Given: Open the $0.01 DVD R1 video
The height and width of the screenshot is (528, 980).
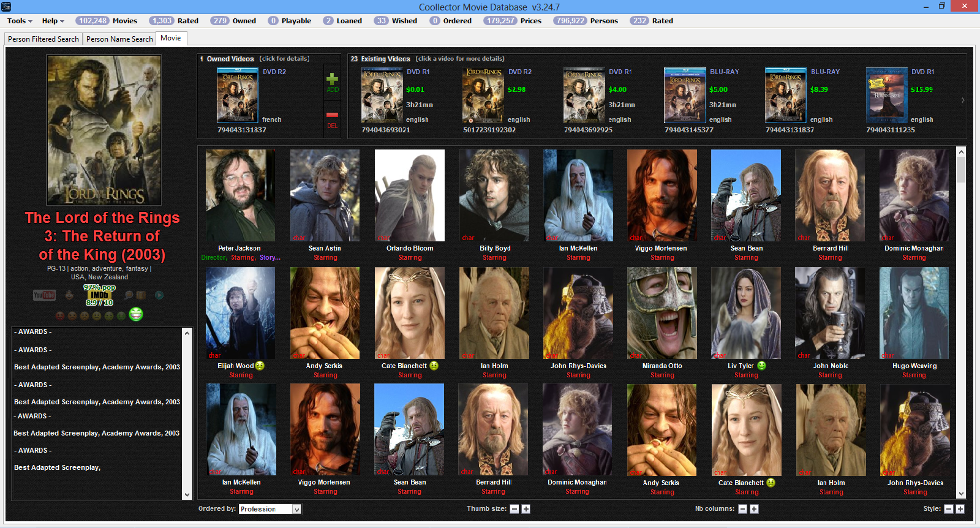Looking at the screenshot, I should [382, 96].
